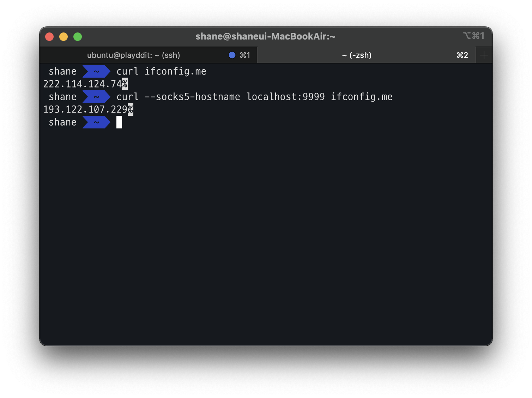Click the '--socks5-hostname' option text
532x398 pixels.
pyautogui.click(x=192, y=97)
